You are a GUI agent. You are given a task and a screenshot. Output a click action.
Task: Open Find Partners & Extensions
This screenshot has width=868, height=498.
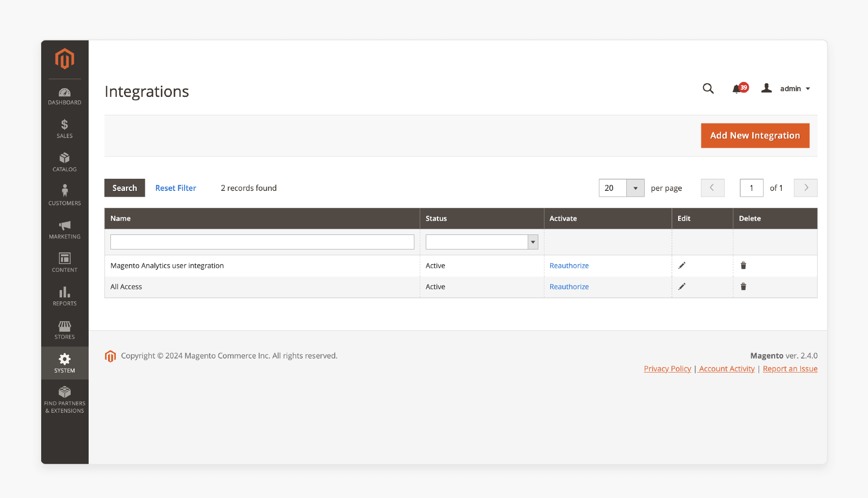[64, 400]
